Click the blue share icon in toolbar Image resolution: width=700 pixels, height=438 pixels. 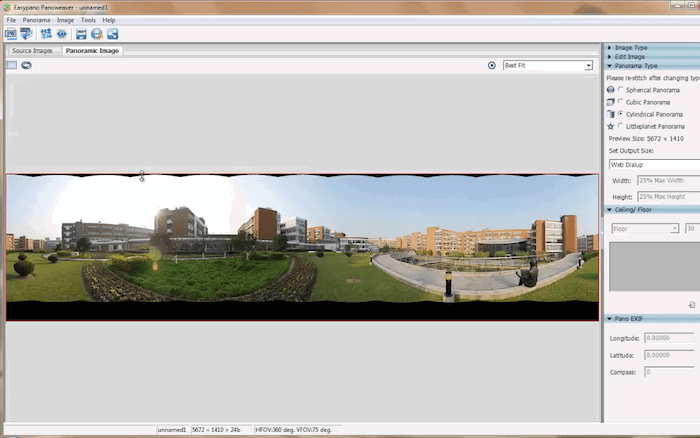coord(112,33)
